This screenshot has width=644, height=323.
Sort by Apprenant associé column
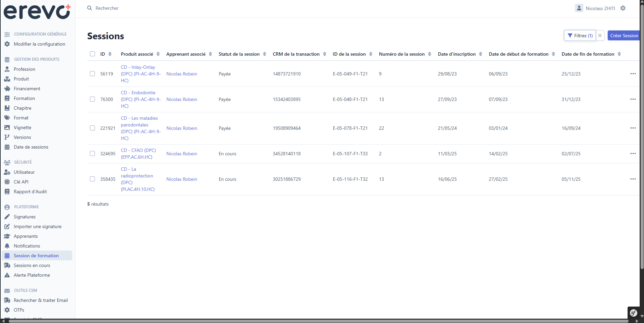[189, 54]
